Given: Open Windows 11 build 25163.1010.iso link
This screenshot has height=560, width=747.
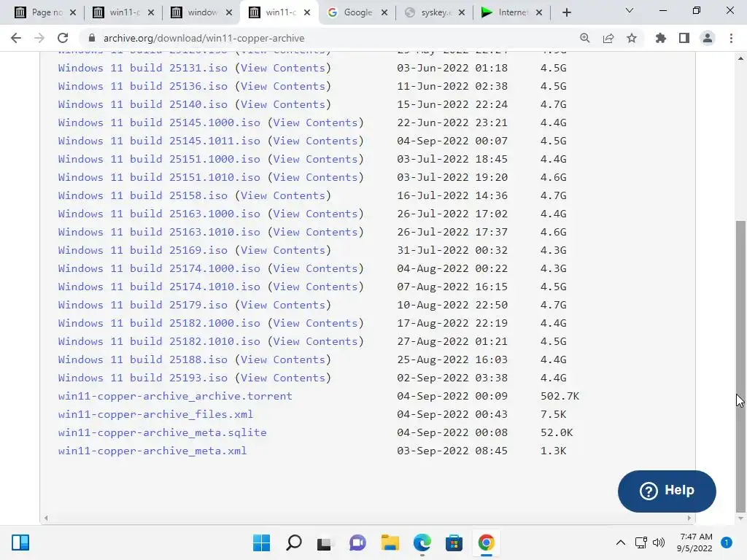Looking at the screenshot, I should coord(159,232).
